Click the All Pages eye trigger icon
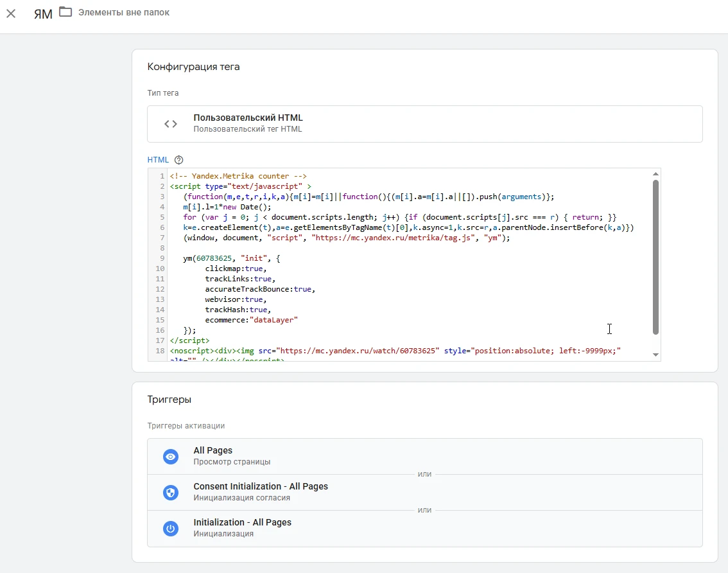The image size is (728, 573). pos(170,456)
